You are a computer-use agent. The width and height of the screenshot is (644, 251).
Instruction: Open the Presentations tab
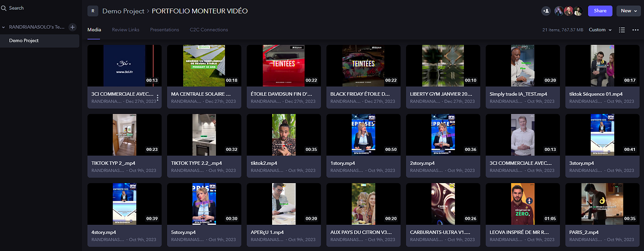(x=165, y=30)
